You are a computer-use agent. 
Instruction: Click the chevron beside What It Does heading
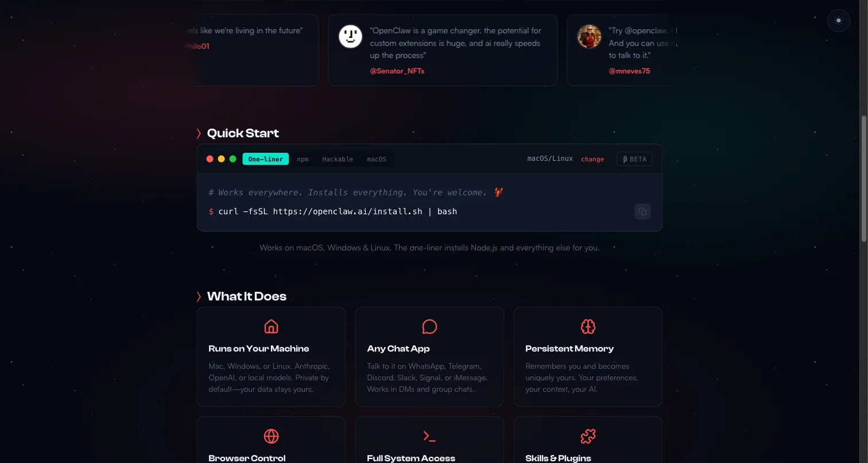[199, 296]
